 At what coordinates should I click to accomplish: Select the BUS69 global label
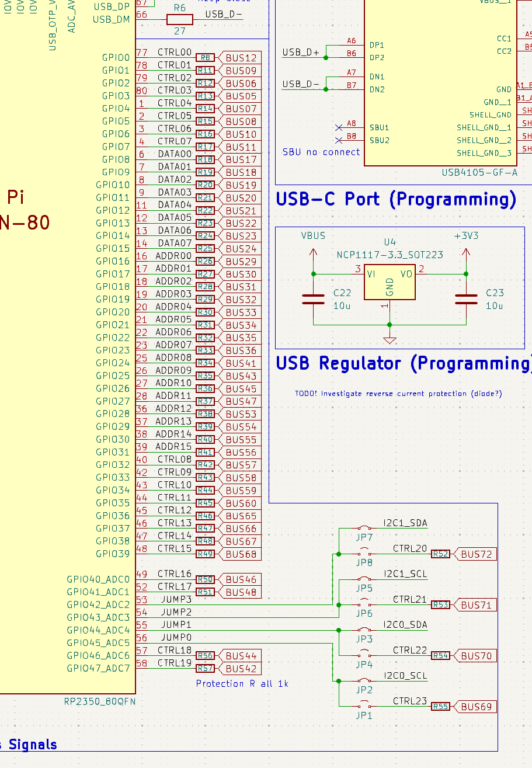(x=475, y=707)
